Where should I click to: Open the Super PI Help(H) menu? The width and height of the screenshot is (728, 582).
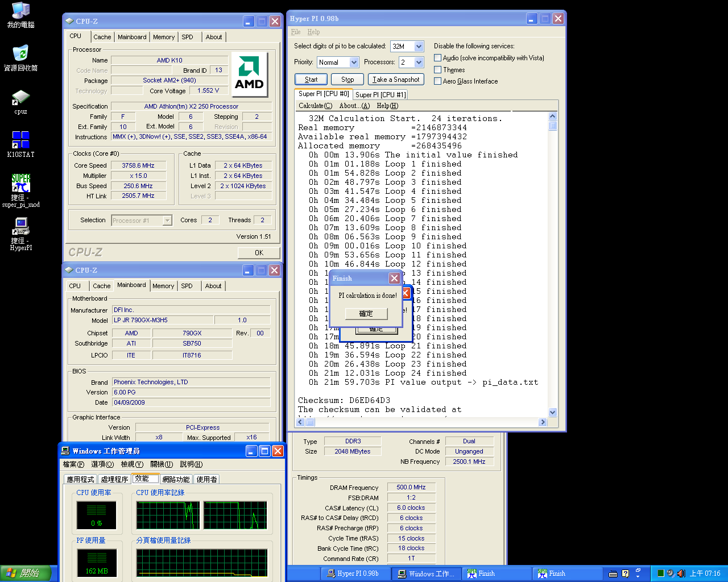tap(387, 106)
